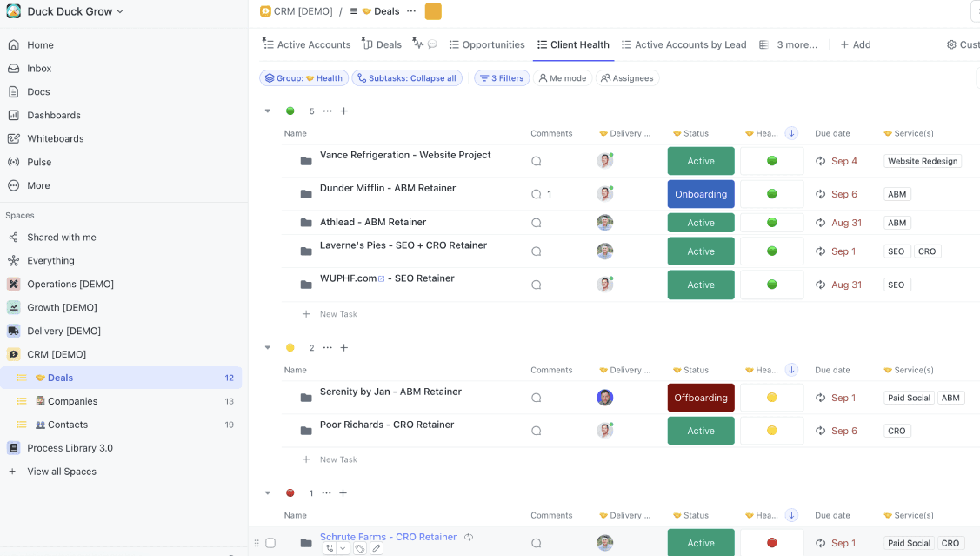Open the Schrute Farms - CRO Retainer link

(x=388, y=537)
